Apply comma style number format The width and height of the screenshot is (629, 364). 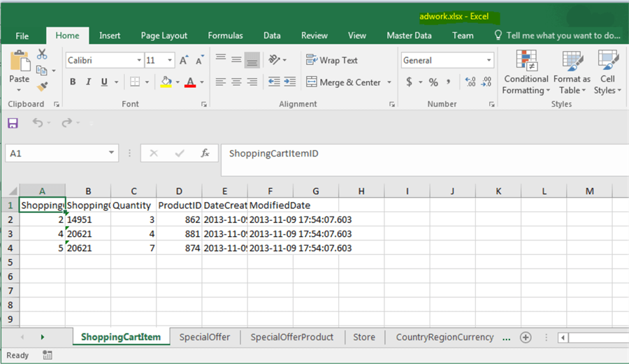point(449,82)
